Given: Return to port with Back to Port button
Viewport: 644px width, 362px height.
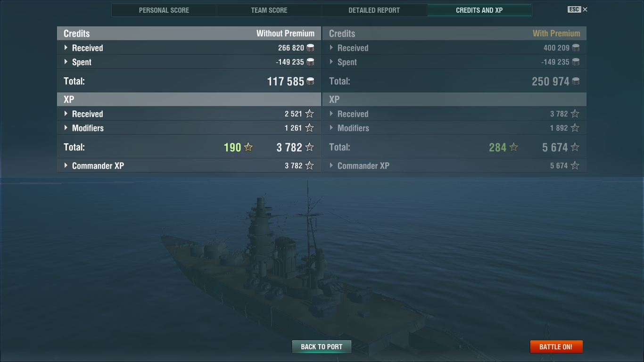Looking at the screenshot, I should [322, 346].
